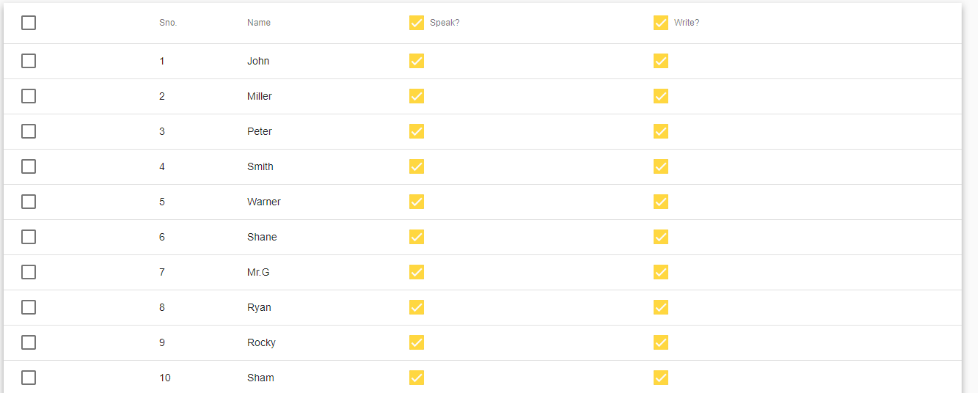Select the row checkbox for Mr.G
980x393 pixels.
coord(29,272)
